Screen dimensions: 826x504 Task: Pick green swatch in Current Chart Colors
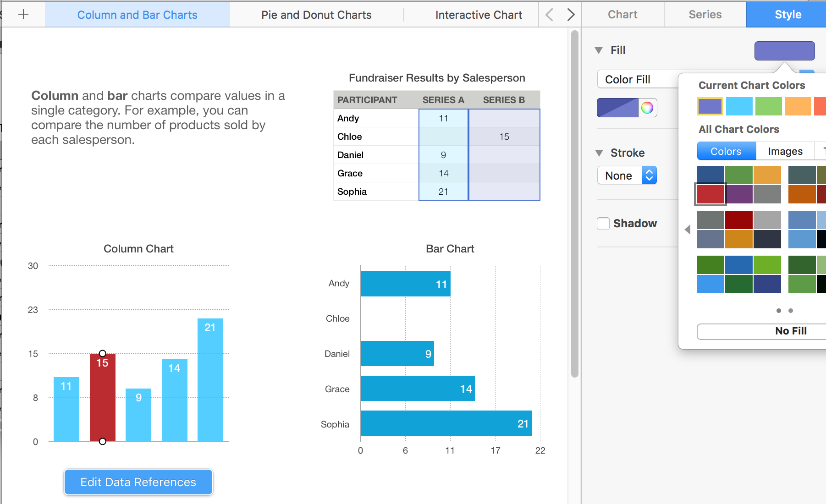tap(769, 106)
